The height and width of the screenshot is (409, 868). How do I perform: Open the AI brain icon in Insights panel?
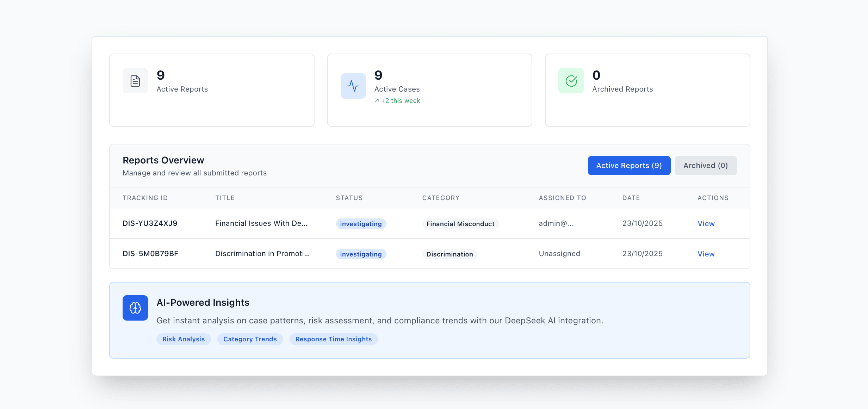tap(135, 308)
